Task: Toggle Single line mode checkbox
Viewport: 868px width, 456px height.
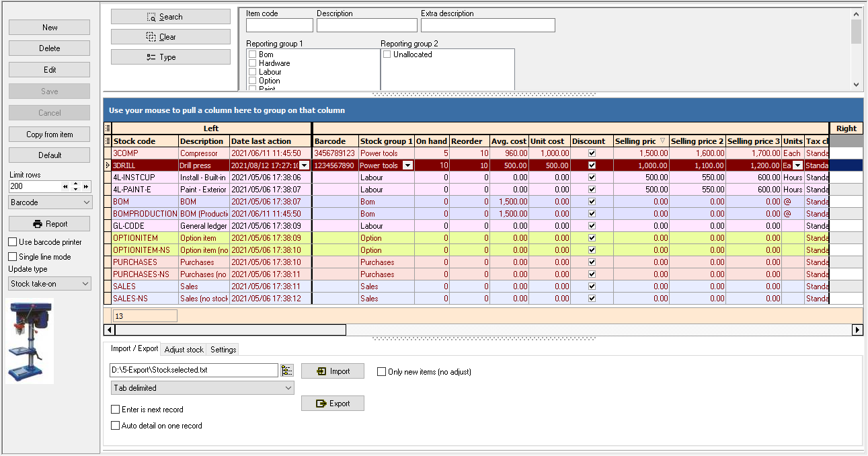Action: pos(13,257)
